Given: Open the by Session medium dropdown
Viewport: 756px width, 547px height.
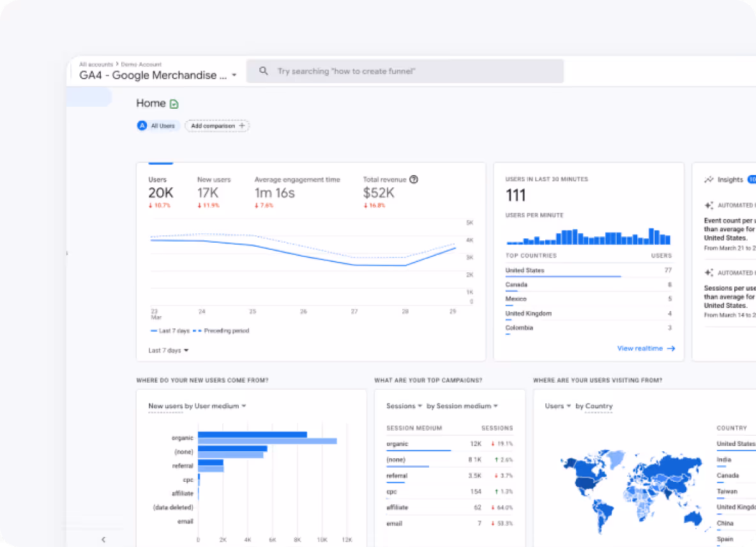Looking at the screenshot, I should [x=462, y=406].
